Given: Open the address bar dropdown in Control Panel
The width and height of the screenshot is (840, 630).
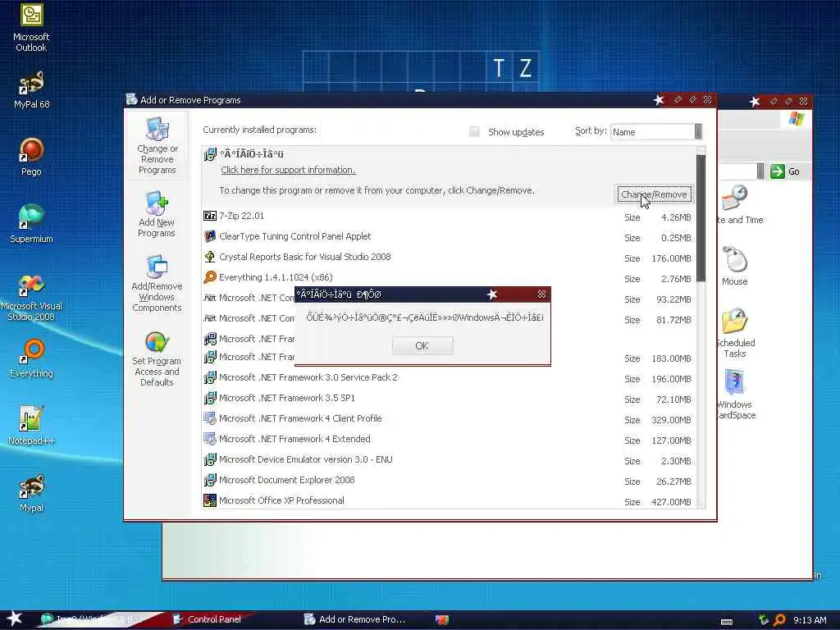Looking at the screenshot, I should tap(760, 171).
